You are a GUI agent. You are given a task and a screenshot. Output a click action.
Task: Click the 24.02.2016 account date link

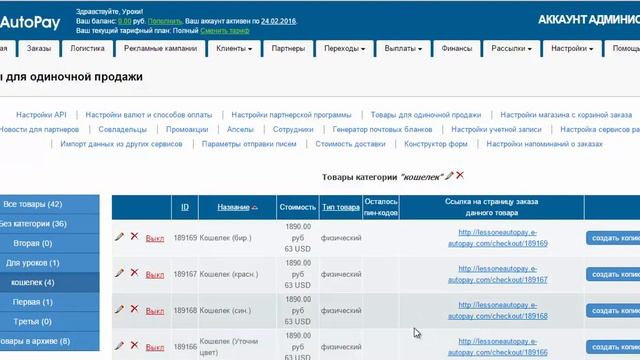point(278,21)
